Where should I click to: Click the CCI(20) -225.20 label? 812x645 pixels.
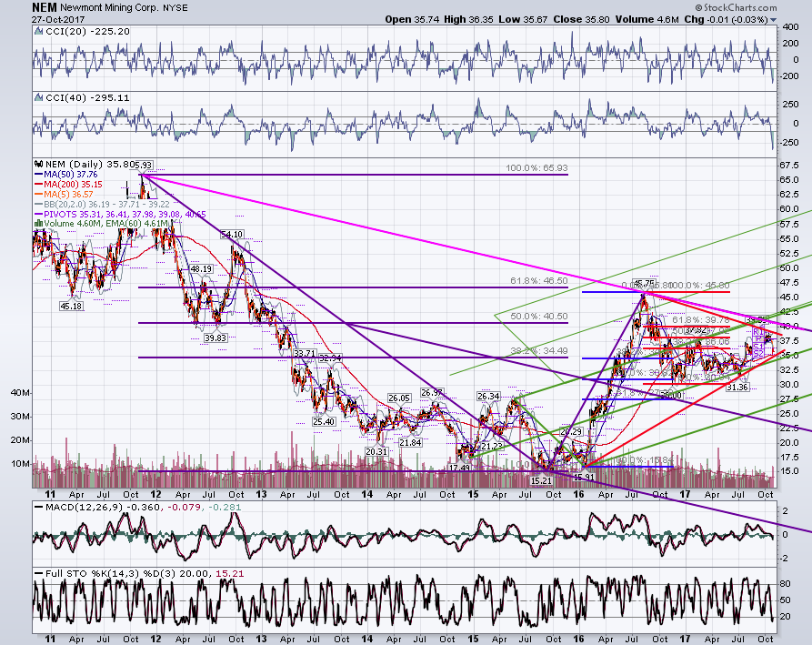pyautogui.click(x=86, y=32)
